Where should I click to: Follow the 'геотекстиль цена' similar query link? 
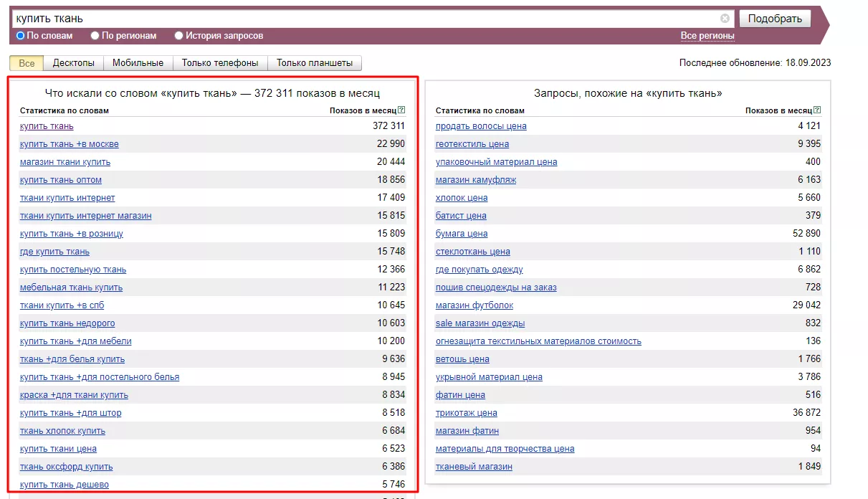coord(472,144)
